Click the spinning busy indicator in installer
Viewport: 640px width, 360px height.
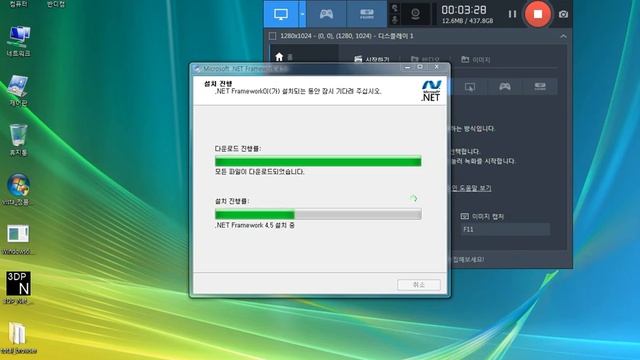[x=413, y=198]
